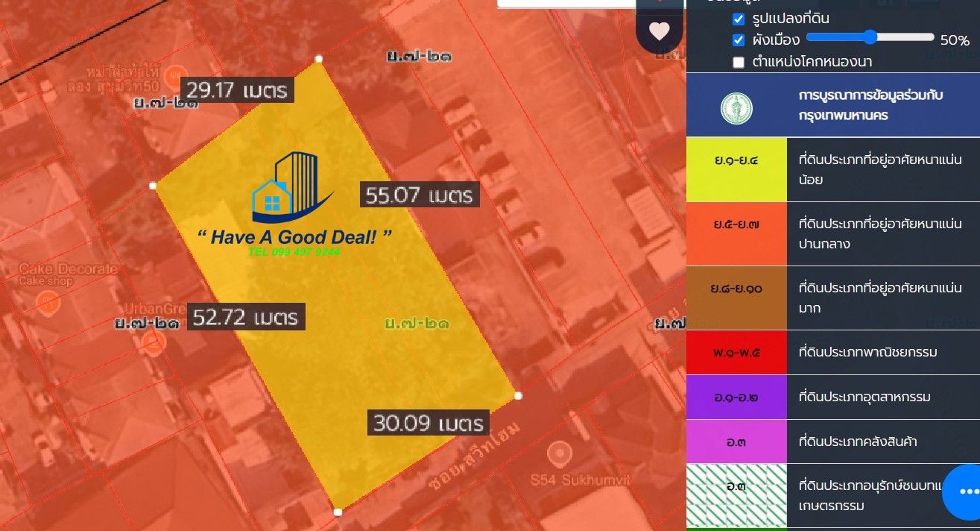Viewport: 980px width, 531px height.
Task: Click the orange ย.๕-ย.๗ zoning swatch
Action: tap(736, 233)
